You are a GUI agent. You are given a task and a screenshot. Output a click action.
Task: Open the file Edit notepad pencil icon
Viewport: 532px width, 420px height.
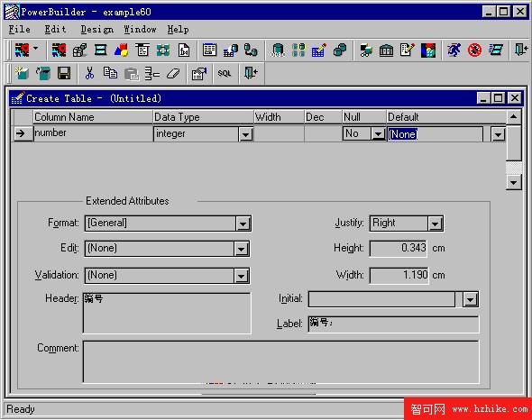point(408,50)
